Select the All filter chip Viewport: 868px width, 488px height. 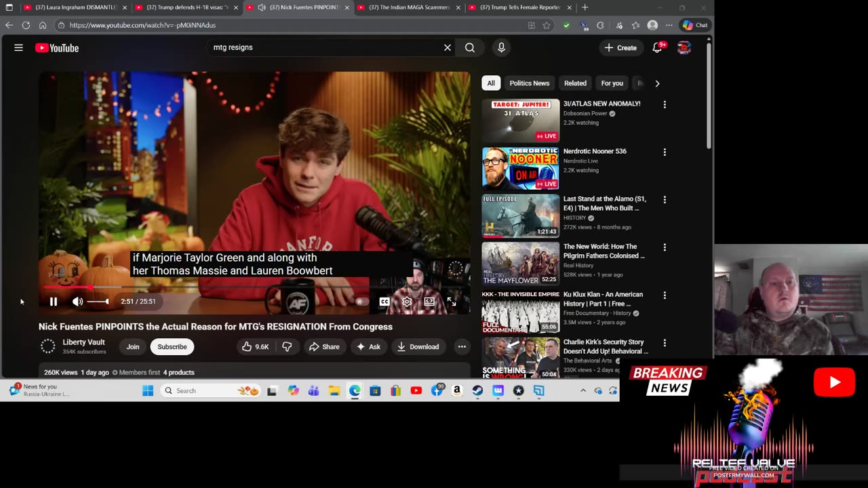pos(491,83)
